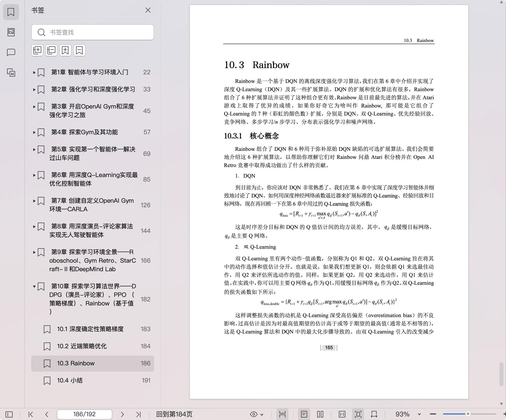Click the page number field 186/192
The image size is (506, 420).
pyautogui.click(x=84, y=414)
